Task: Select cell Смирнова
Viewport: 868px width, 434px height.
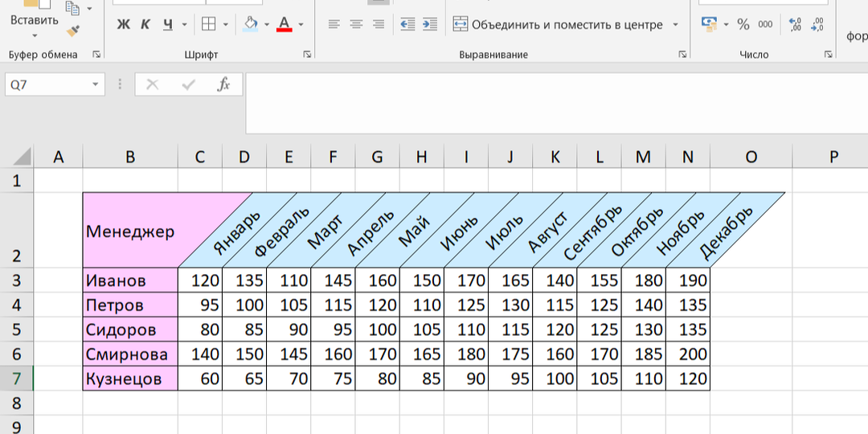Action: coord(130,354)
